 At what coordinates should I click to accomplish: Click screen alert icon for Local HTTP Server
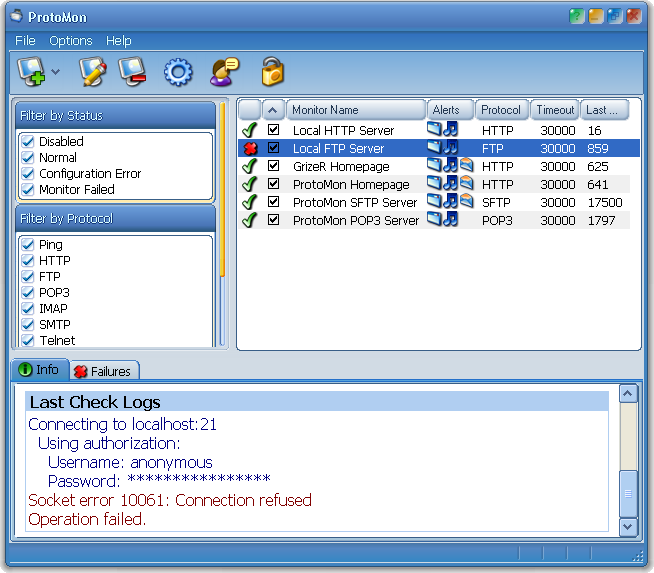(x=434, y=129)
